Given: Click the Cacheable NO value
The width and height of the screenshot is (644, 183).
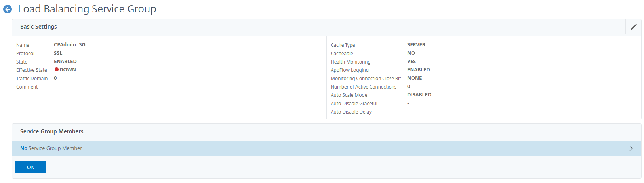Looking at the screenshot, I should (x=411, y=53).
